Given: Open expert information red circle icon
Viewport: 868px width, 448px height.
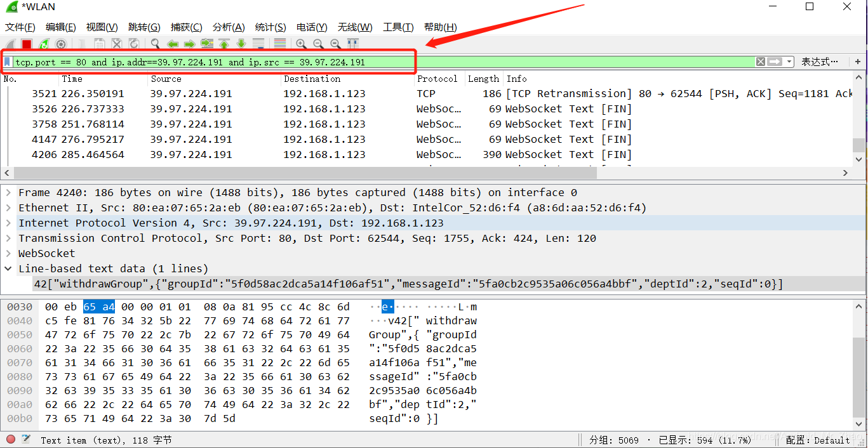Looking at the screenshot, I should (11, 439).
